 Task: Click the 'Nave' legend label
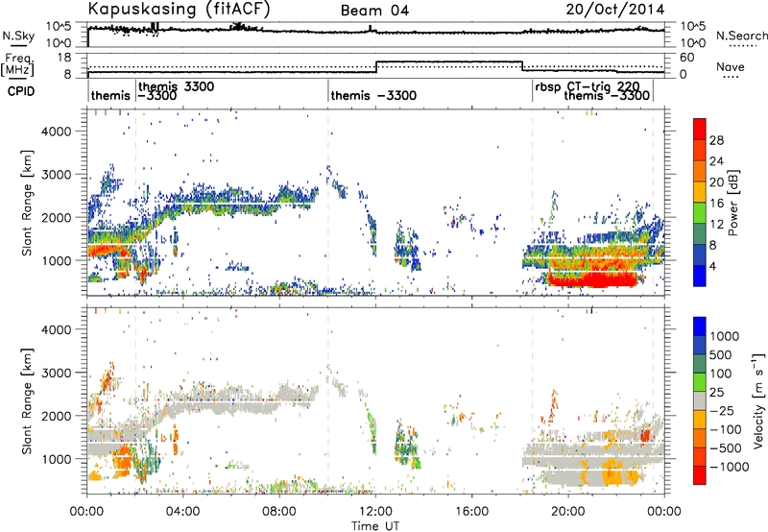(731, 66)
